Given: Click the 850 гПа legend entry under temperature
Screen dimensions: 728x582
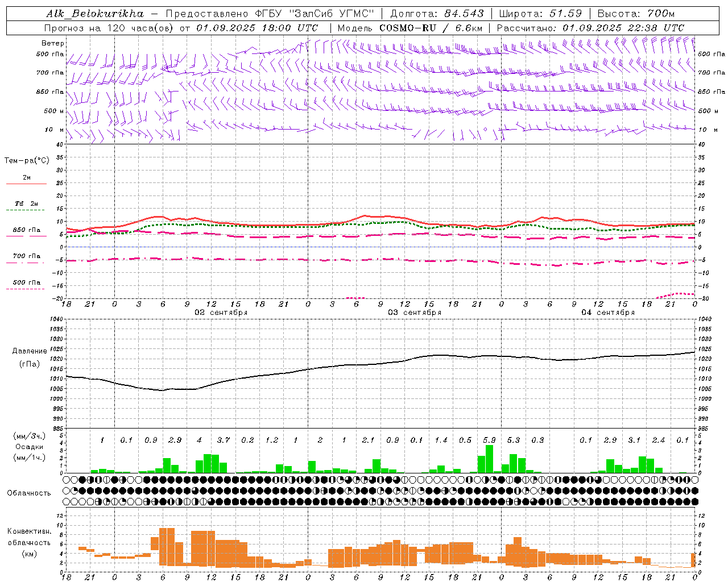Looking at the screenshot, I should [27, 230].
